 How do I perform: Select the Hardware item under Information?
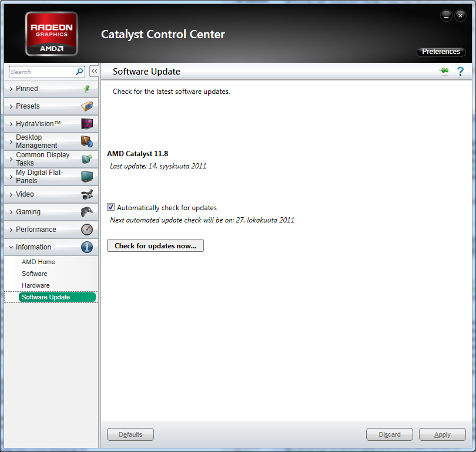coord(35,285)
